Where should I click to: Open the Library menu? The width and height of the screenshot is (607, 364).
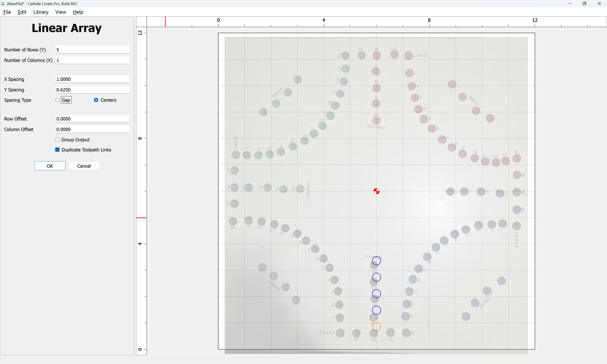[41, 12]
